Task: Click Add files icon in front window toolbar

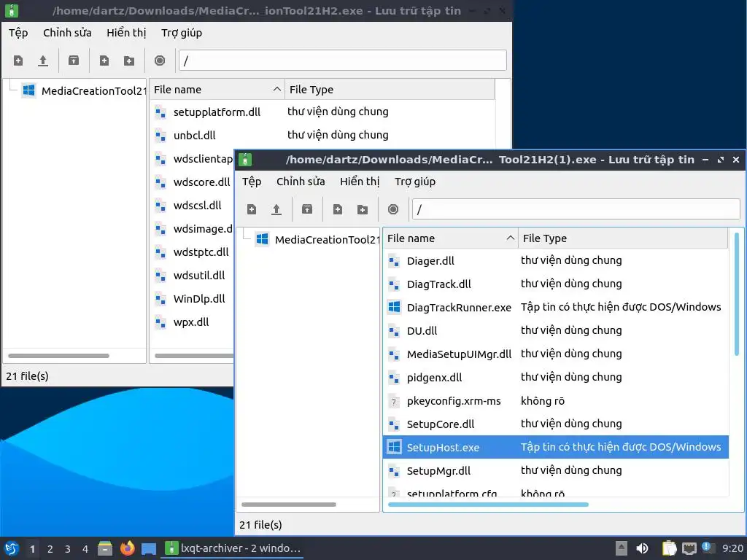Action: pyautogui.click(x=338, y=209)
